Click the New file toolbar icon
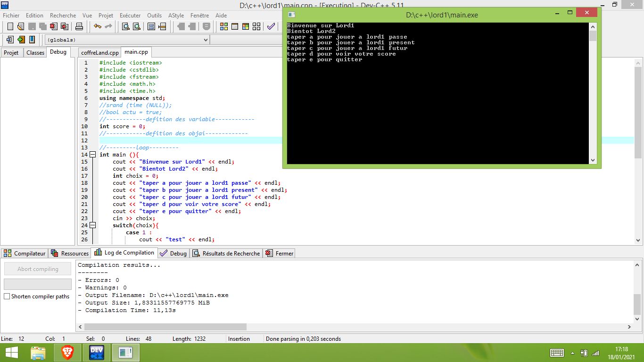This screenshot has width=644, height=362. [x=10, y=26]
